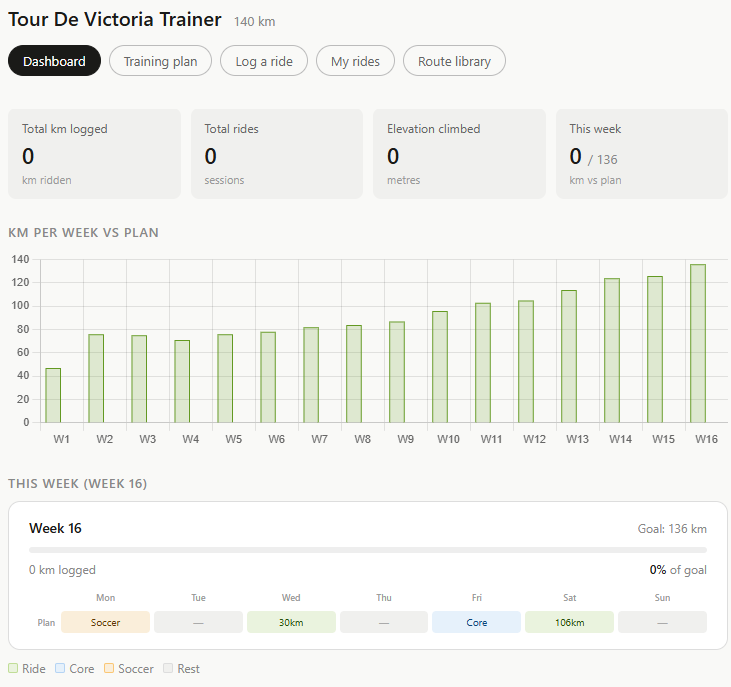Click the KM PER WEEK VS PLAN heading
731x687 pixels.
pyautogui.click(x=83, y=233)
